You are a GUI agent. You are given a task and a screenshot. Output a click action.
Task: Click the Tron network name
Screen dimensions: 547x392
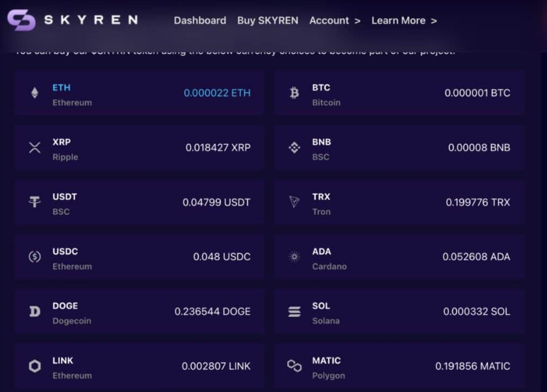[322, 212]
